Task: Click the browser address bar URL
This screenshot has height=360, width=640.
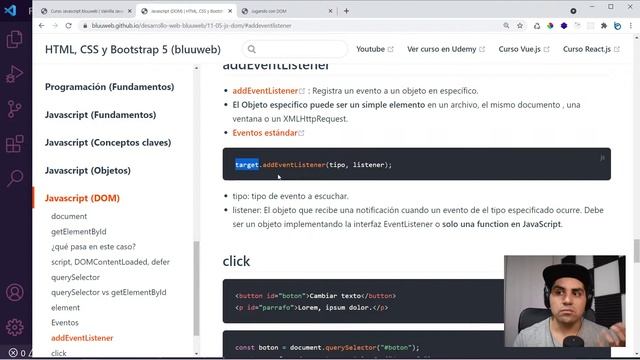Action: tap(191, 25)
